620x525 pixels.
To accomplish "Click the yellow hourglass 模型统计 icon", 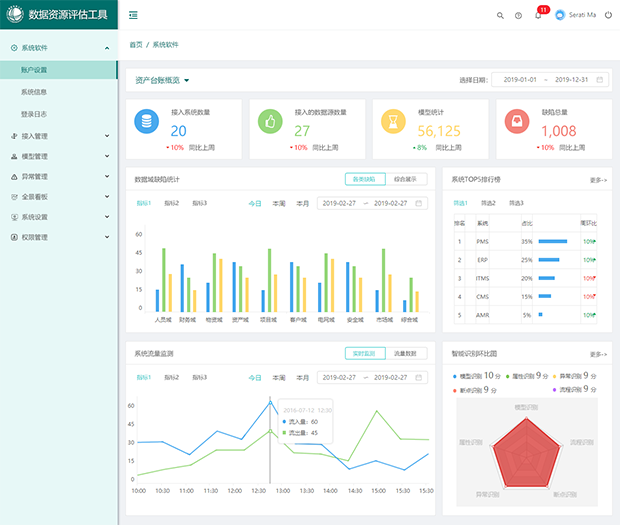I will pyautogui.click(x=393, y=121).
